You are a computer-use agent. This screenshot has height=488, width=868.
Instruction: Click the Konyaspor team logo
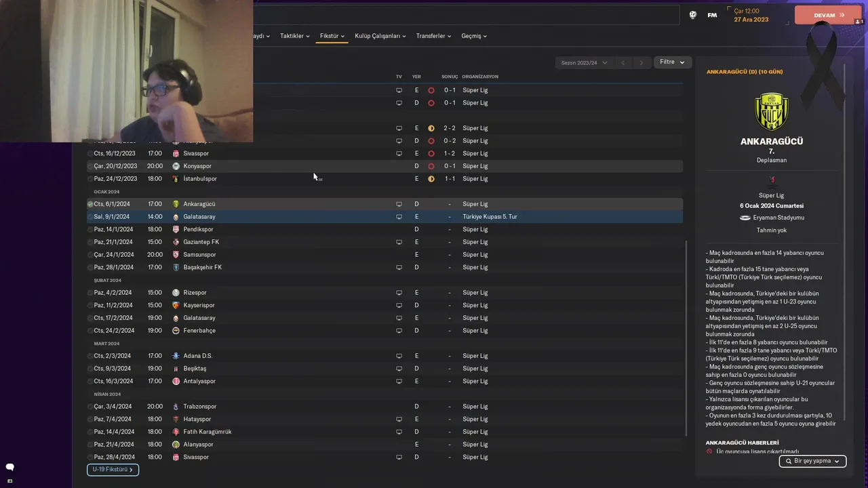pos(176,166)
